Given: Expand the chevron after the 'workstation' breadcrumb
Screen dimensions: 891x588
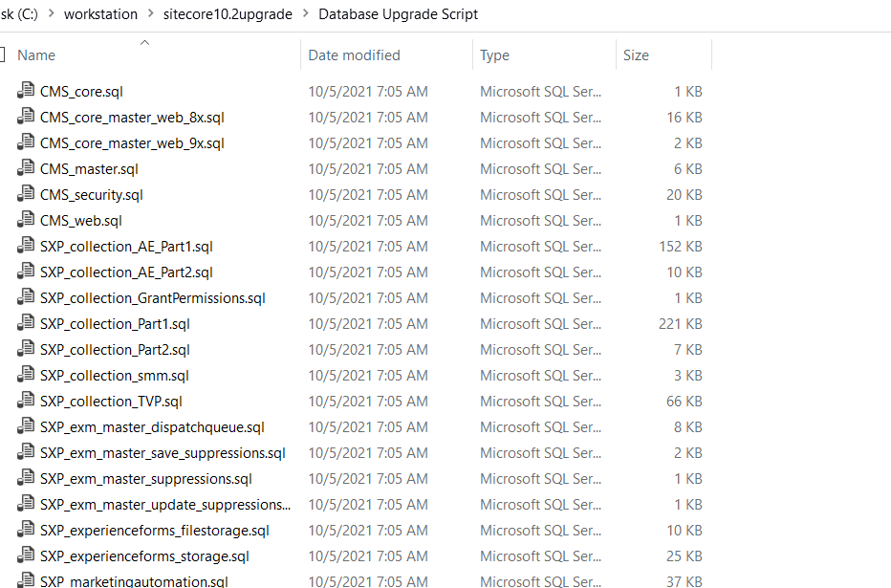Looking at the screenshot, I should click(151, 13).
